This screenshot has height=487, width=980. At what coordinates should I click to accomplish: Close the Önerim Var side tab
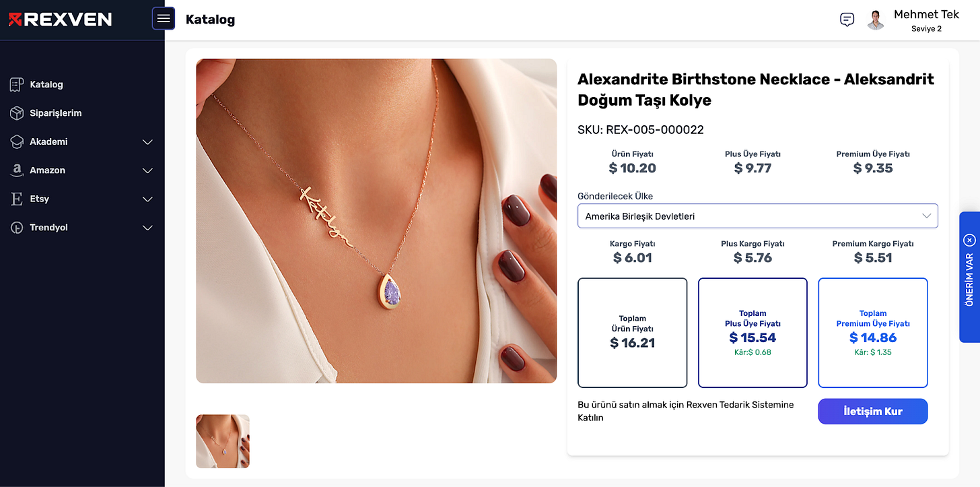point(969,240)
